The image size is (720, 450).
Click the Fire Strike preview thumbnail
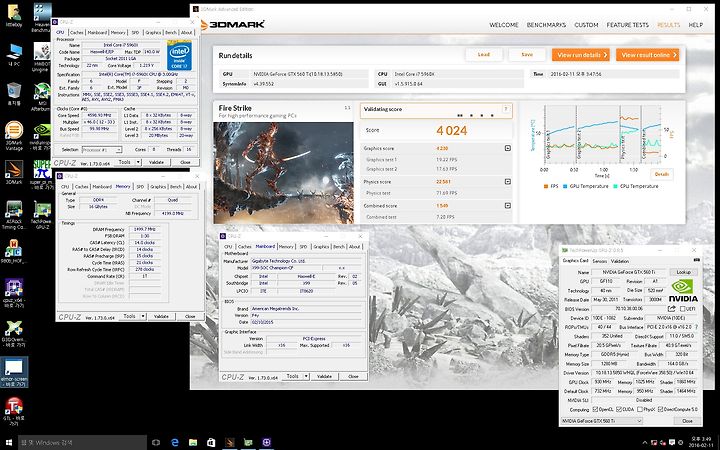coord(283,173)
